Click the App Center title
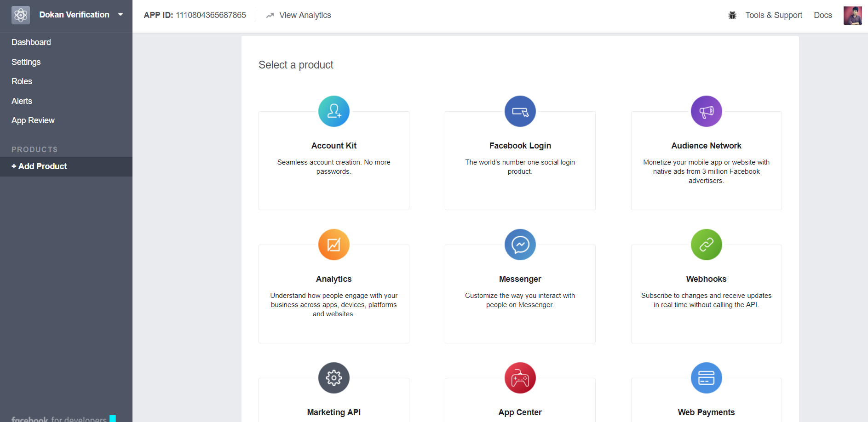868x422 pixels. click(x=520, y=412)
